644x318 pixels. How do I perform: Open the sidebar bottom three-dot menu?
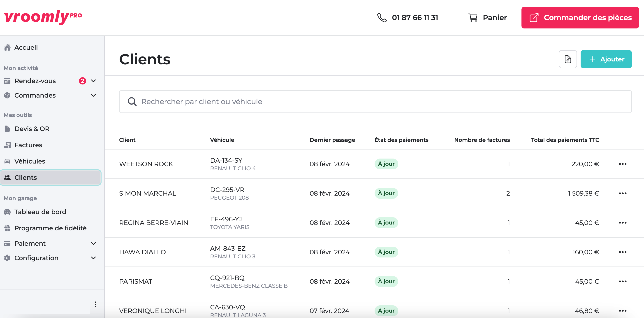tap(95, 304)
